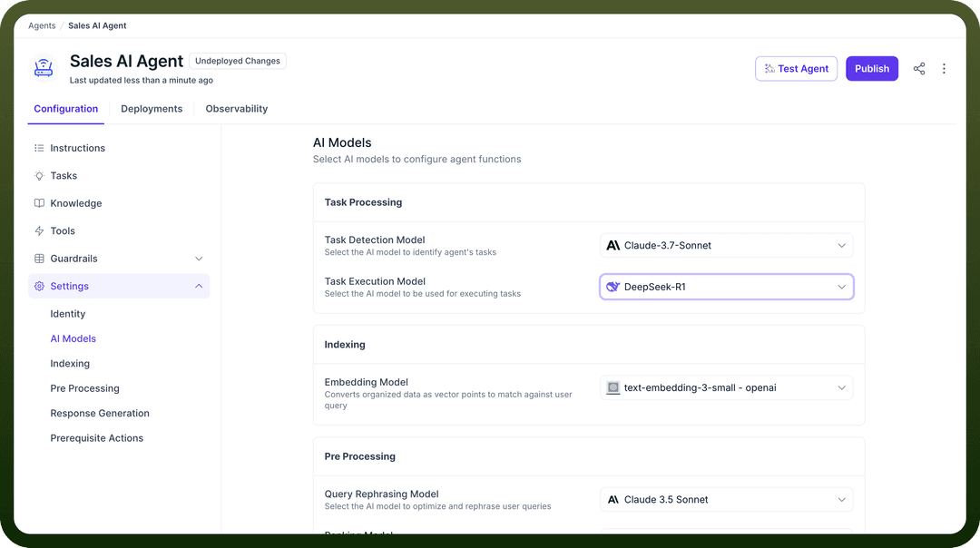Click 'Select AI models to configure agent functions'
Screen dimensions: 980x548
[416, 160]
